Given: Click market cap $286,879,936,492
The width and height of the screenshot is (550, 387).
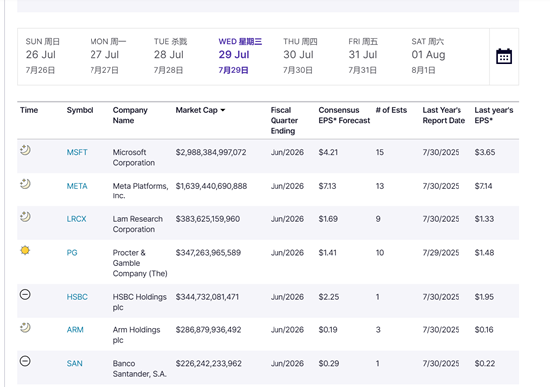Looking at the screenshot, I should tap(208, 330).
